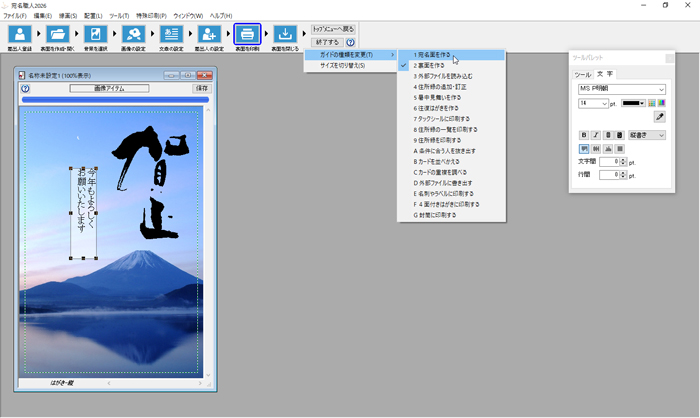This screenshot has height=418, width=700.
Task: Click the 差出人登録 sender registration icon
Action: click(x=19, y=35)
